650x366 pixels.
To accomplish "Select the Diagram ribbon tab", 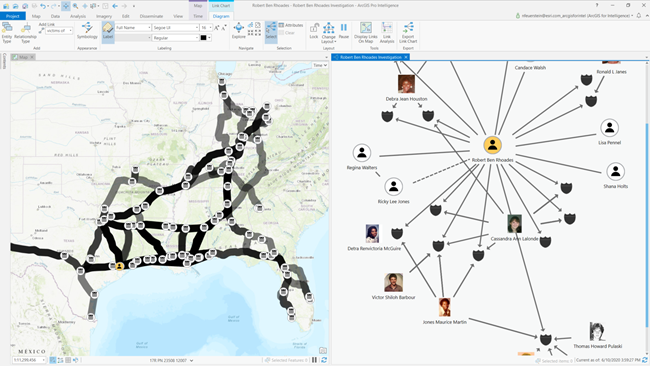I will click(x=221, y=16).
